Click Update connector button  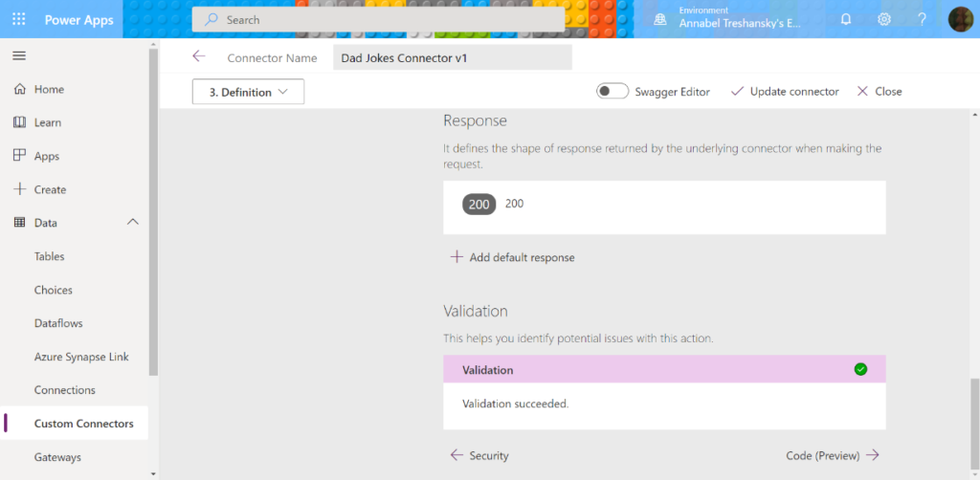pos(785,92)
